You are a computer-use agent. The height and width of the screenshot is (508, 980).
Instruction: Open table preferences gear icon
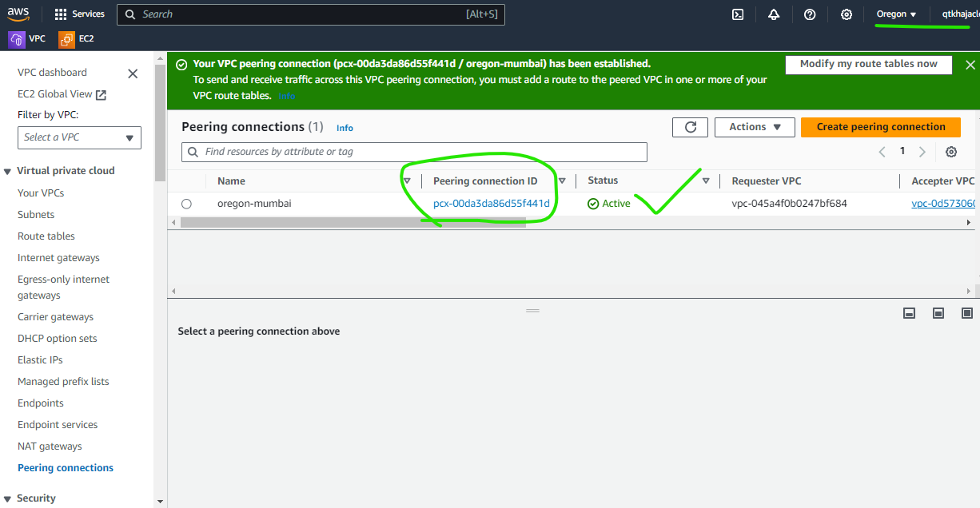tap(951, 152)
